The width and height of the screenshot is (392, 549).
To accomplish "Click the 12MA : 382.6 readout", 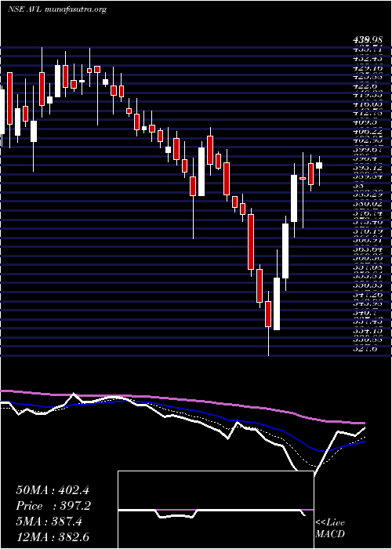I will (x=54, y=537).
